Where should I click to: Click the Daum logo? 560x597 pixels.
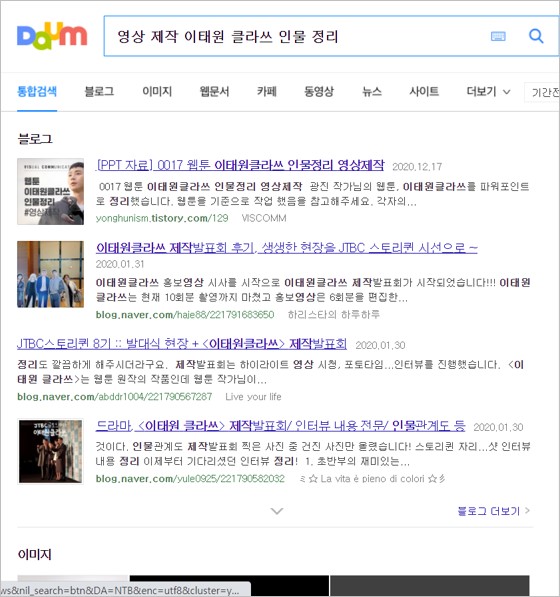(x=52, y=36)
